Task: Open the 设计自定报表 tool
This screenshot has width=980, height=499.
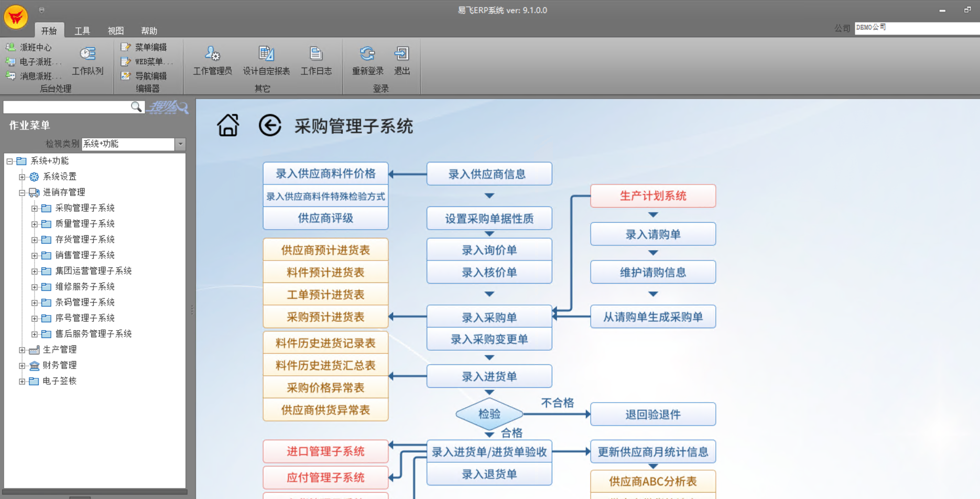Action: coord(266,60)
